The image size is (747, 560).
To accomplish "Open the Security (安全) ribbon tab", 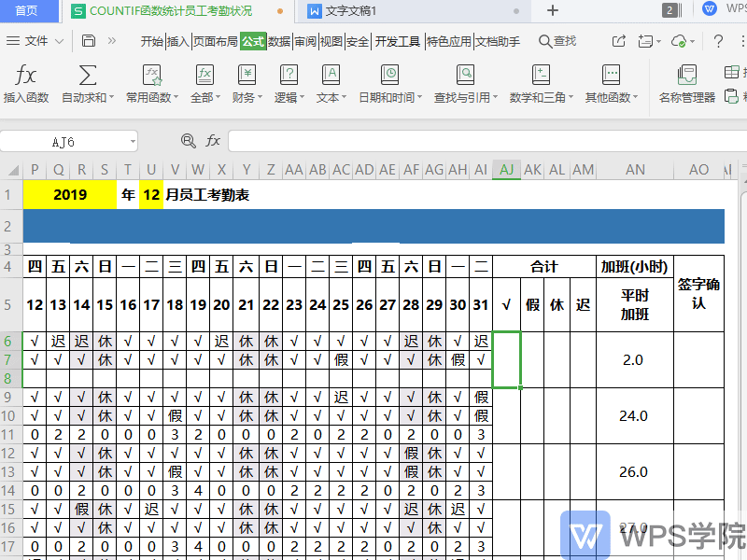I will tap(358, 41).
